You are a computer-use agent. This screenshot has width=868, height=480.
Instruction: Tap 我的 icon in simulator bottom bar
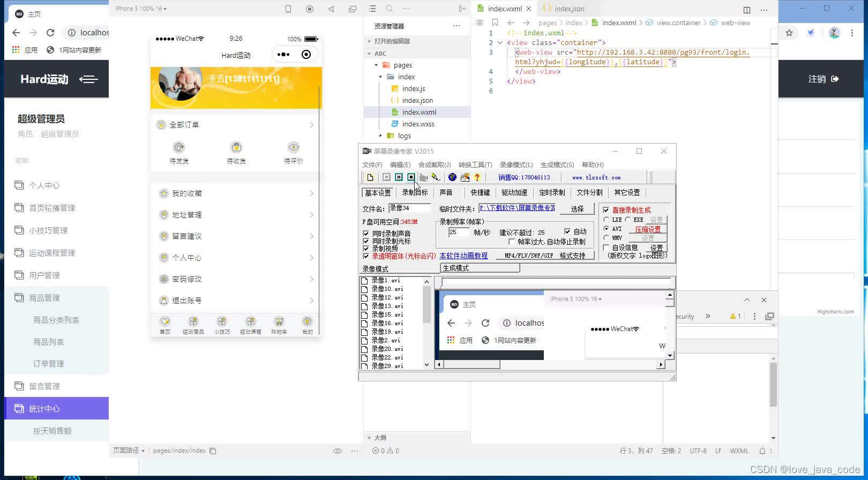coord(307,321)
